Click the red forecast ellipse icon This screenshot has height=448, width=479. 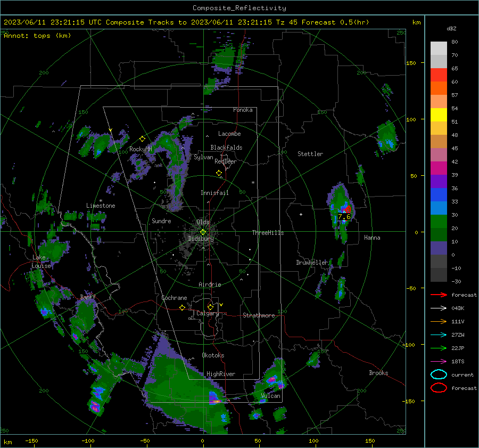point(439,388)
